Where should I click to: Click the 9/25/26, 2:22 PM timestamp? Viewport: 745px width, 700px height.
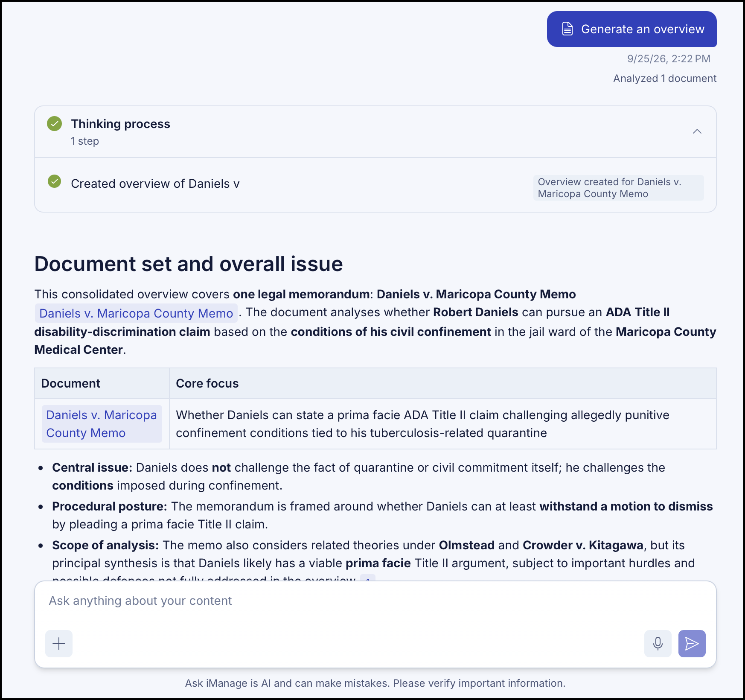(669, 59)
